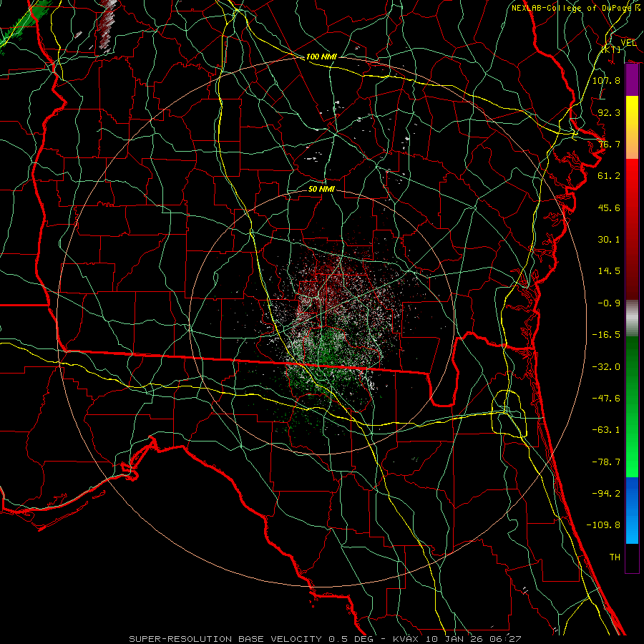Click the [KT] units label
Viewport: 644px width, 644px height.
click(x=611, y=49)
